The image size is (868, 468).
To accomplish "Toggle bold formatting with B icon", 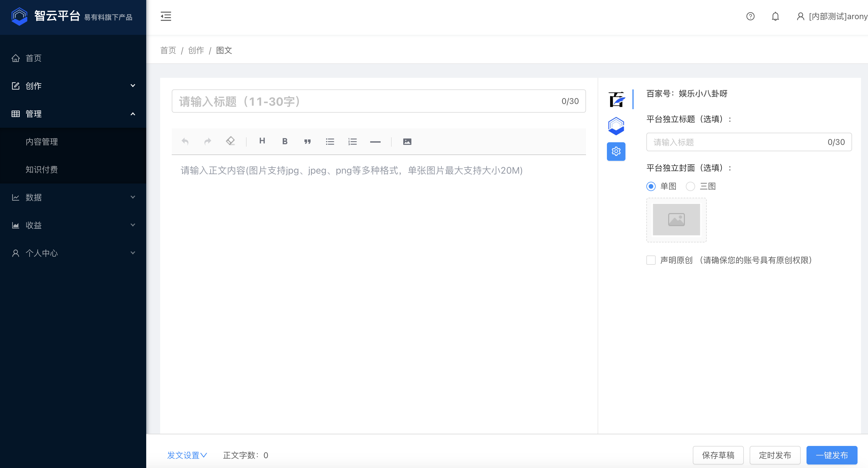I will coord(285,141).
